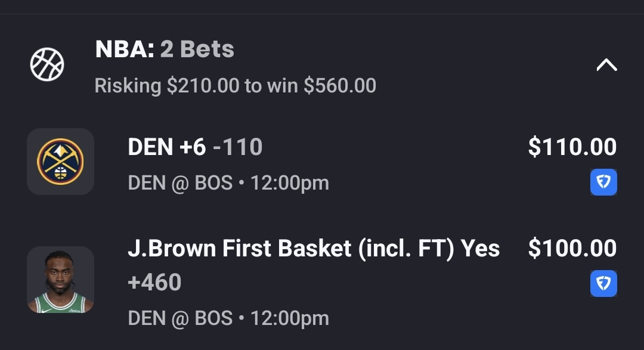Open DEN @ BOS matchup under spread bet
Viewport: 644px width, 350px height.
[x=180, y=183]
